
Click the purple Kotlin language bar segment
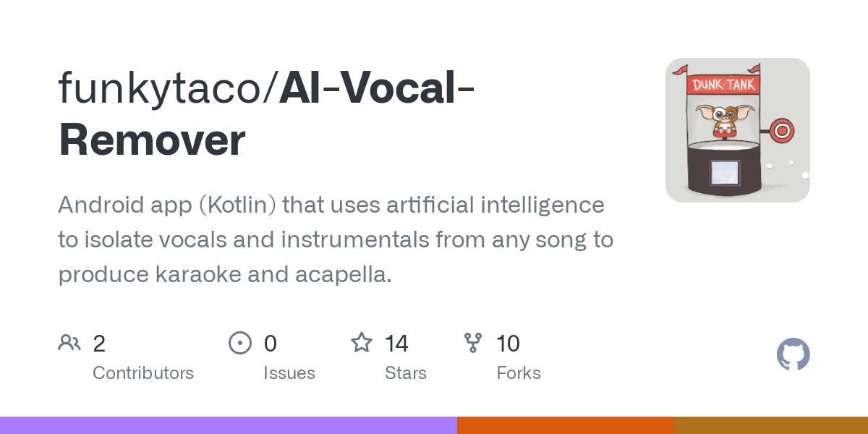(229, 425)
